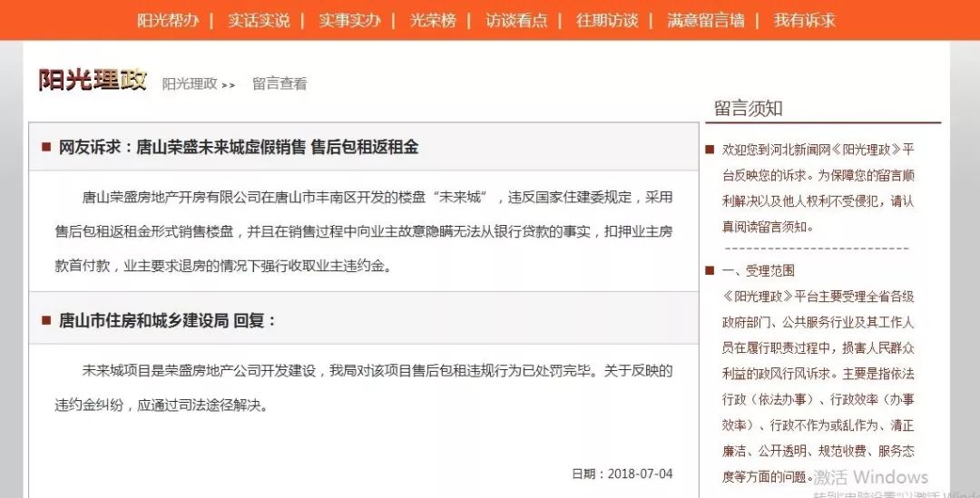Select 访谈看点 in the orange navigation bar
Viewport: 980px width, 498px height.
coord(516,20)
